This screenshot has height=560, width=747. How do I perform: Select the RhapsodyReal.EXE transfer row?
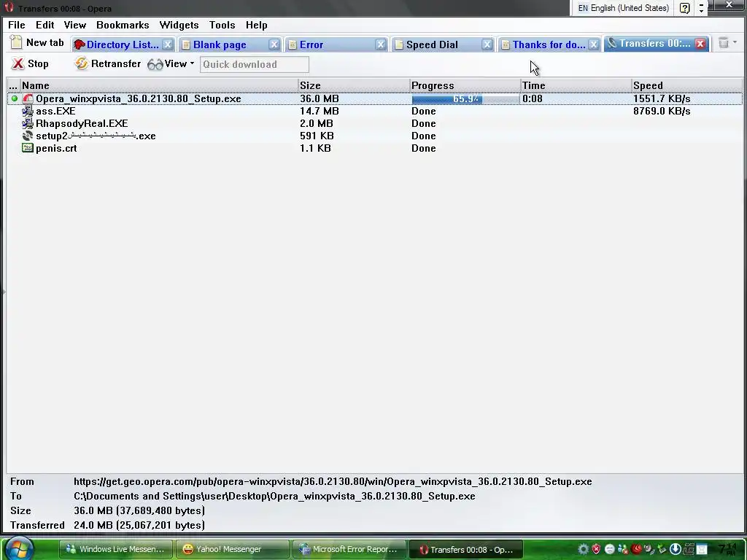tap(374, 123)
